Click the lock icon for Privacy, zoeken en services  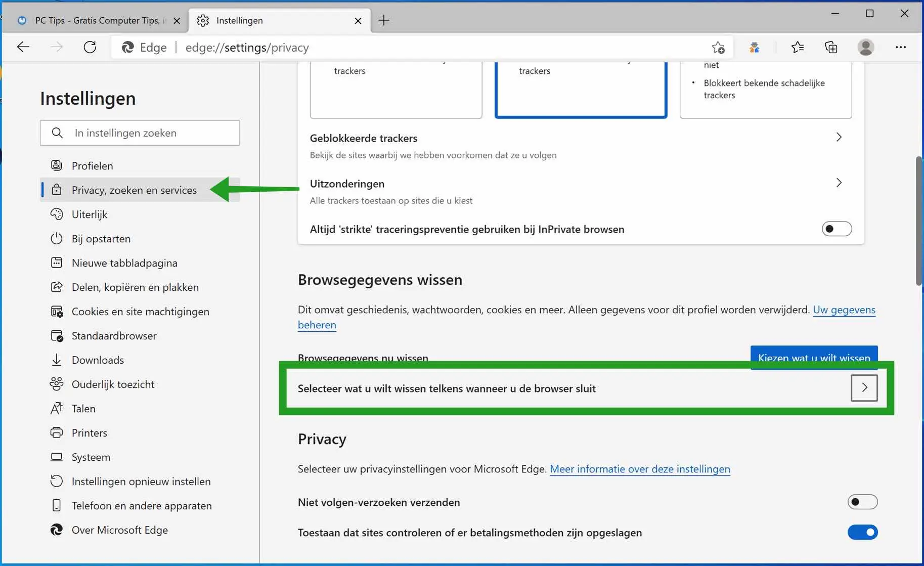[57, 190]
